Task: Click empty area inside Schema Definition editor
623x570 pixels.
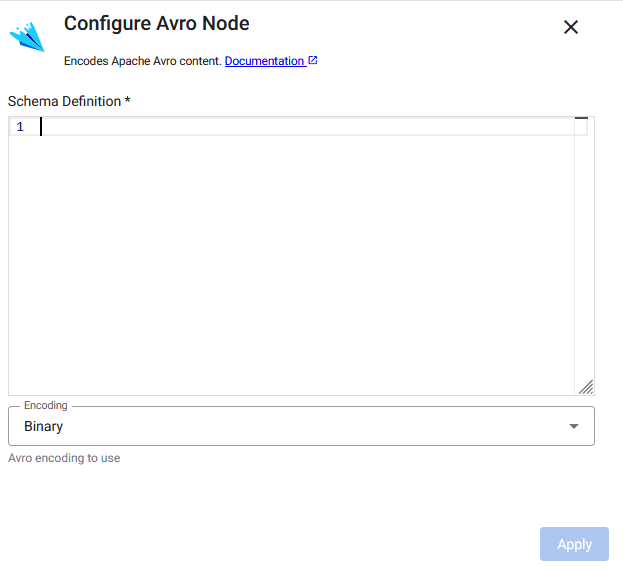Action: [x=290, y=260]
